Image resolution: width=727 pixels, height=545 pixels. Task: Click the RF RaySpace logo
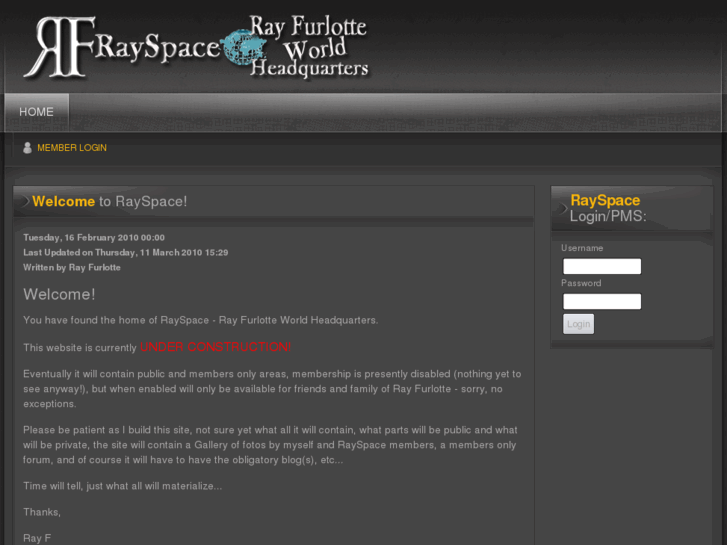pos(121,47)
